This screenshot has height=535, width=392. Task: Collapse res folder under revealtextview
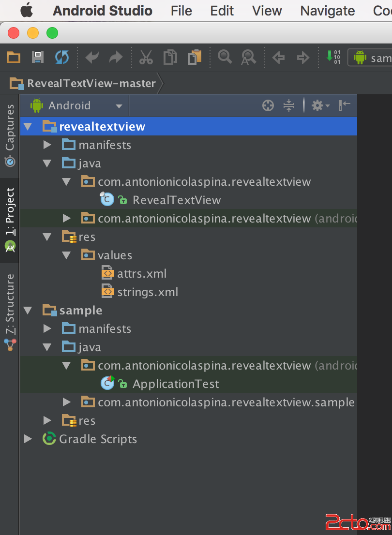[47, 237]
